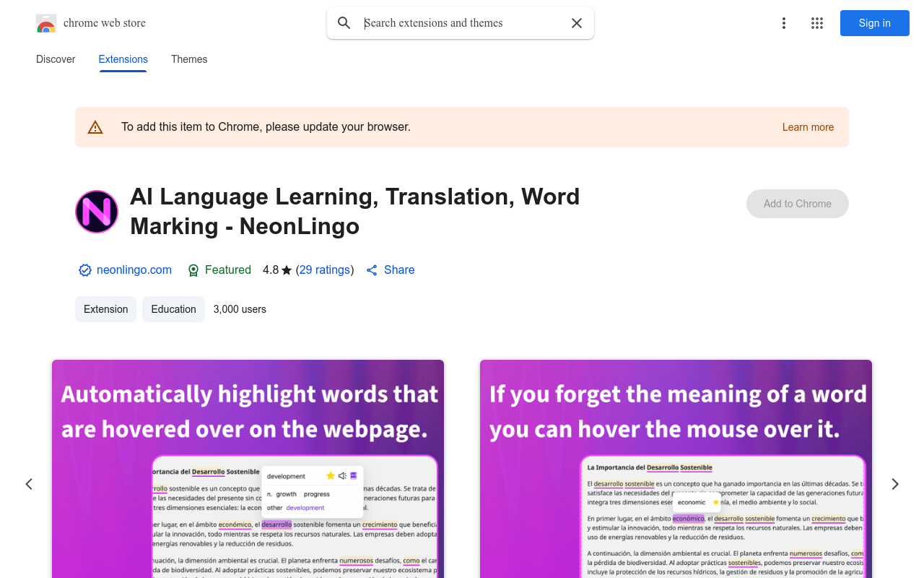Click the Featured badge icon

coord(193,270)
